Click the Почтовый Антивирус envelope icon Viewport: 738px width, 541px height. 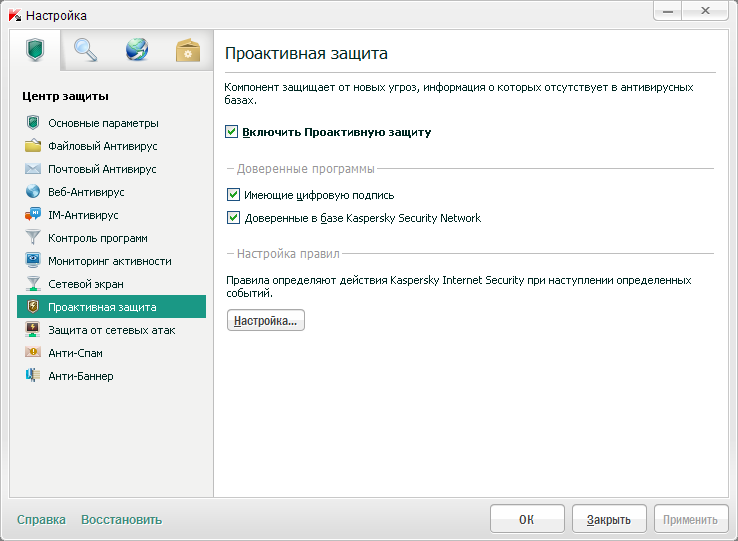click(x=33, y=169)
